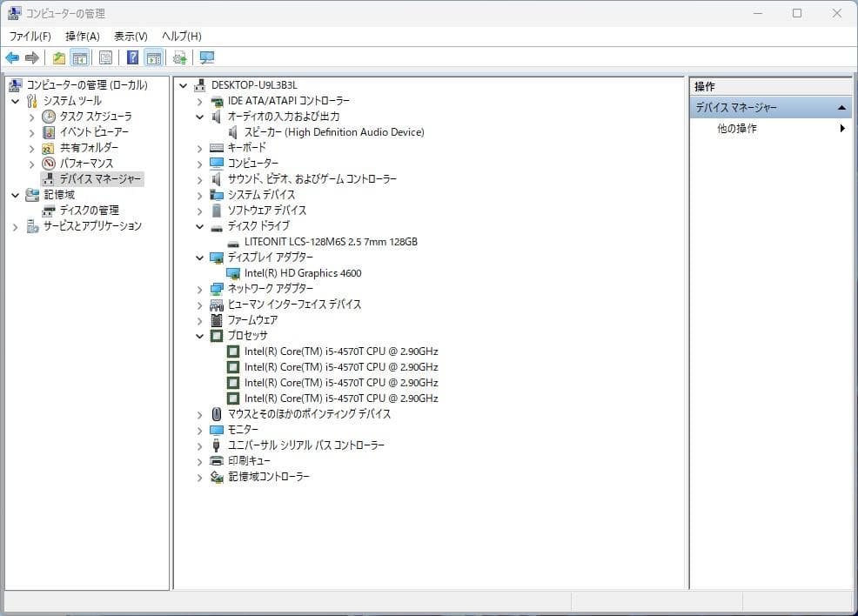
Task: Select the Intel(R) HD Graphics 4600 device
Action: coord(304,272)
